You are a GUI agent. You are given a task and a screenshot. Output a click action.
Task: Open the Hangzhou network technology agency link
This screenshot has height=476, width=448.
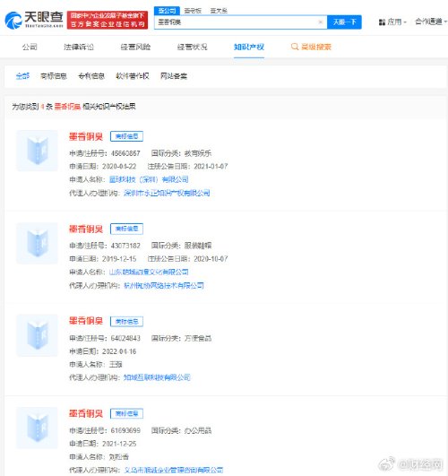[164, 285]
